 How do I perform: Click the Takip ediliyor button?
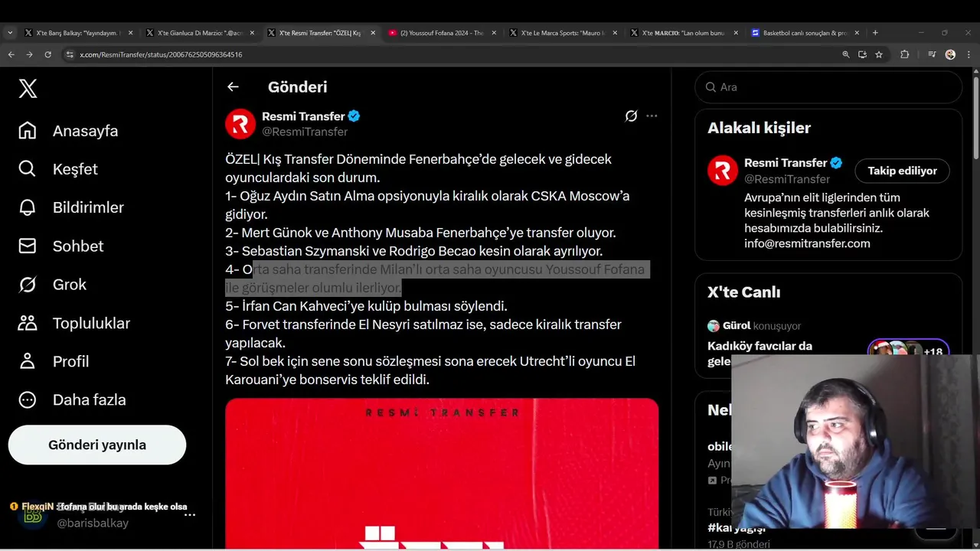click(x=902, y=171)
